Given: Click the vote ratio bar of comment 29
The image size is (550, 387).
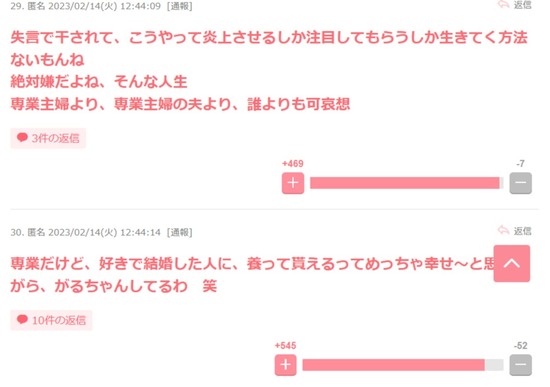Looking at the screenshot, I should [407, 183].
